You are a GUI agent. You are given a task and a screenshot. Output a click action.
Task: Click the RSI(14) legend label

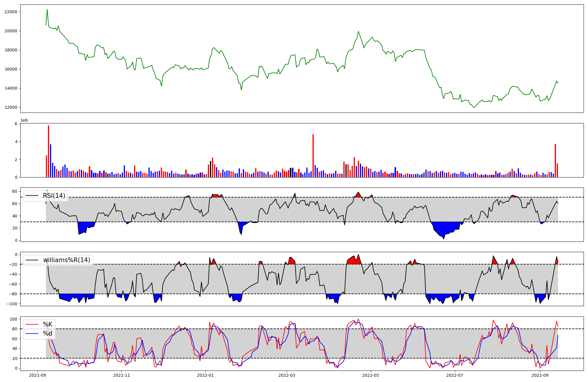pyautogui.click(x=54, y=196)
